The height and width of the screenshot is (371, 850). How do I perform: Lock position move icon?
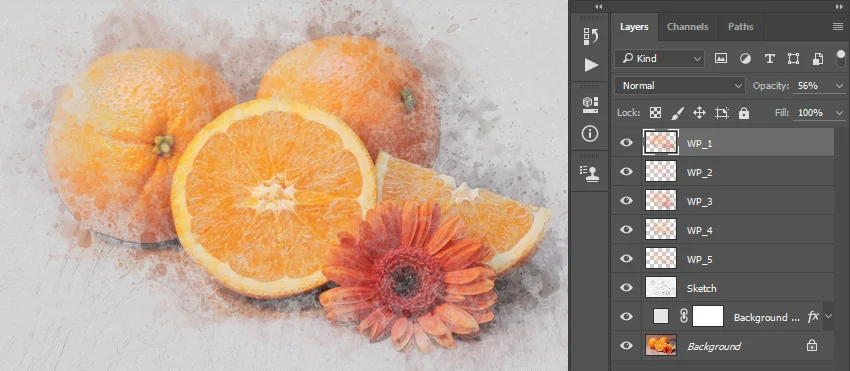699,113
